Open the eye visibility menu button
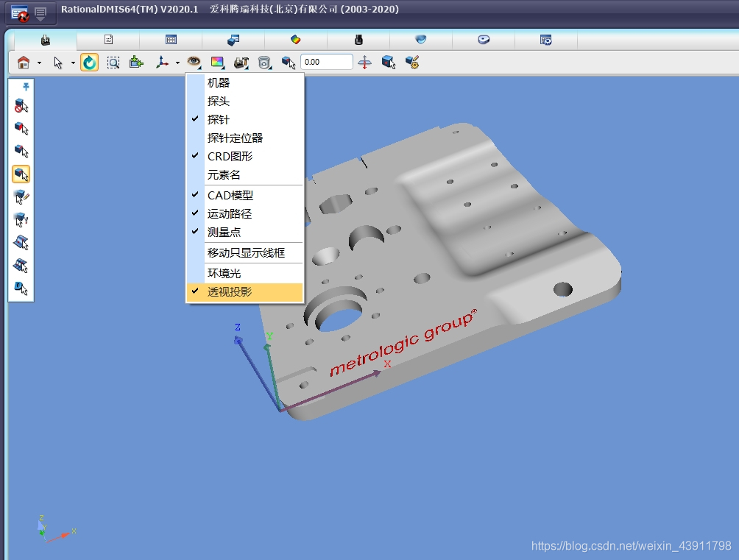The image size is (739, 560). pos(194,63)
